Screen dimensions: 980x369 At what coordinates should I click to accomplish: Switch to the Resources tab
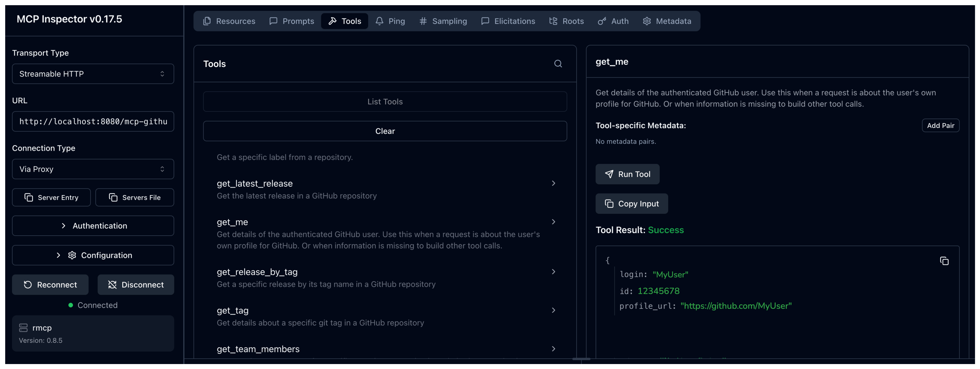click(x=229, y=21)
